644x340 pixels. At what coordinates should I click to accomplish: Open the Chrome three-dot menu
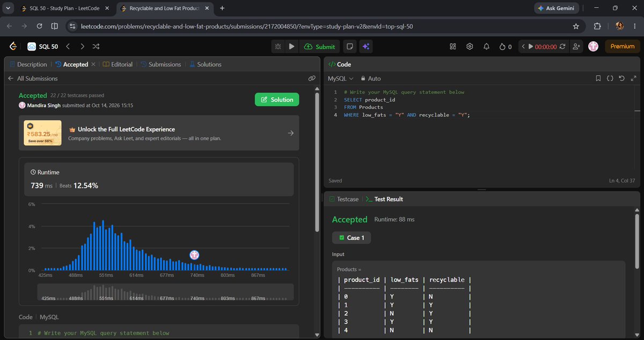coord(634,26)
